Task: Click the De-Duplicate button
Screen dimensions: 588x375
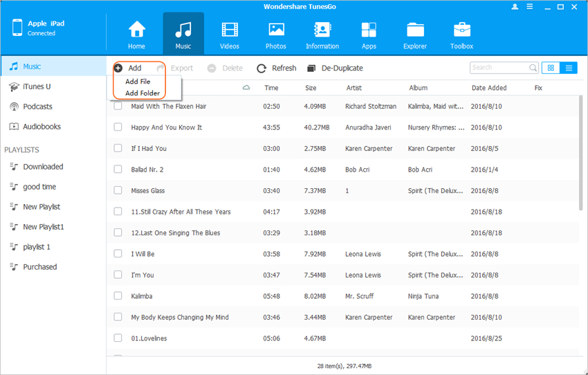Action: 335,68
